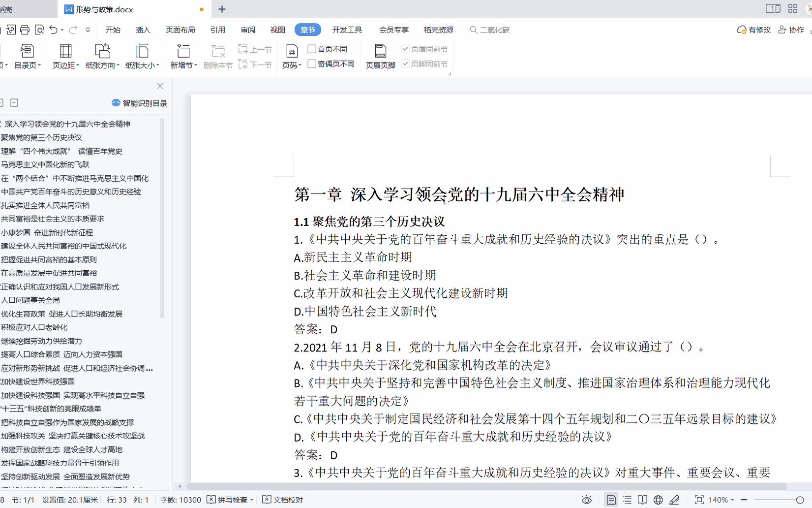This screenshot has height=508, width=812.
Task: Open the 开发工具 (Developer) tab
Action: pos(347,30)
